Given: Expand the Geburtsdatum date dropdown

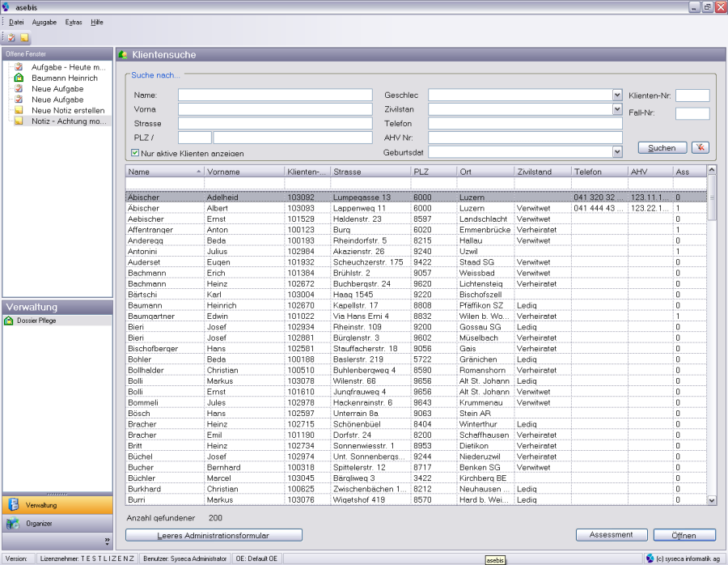Looking at the screenshot, I should click(x=617, y=151).
